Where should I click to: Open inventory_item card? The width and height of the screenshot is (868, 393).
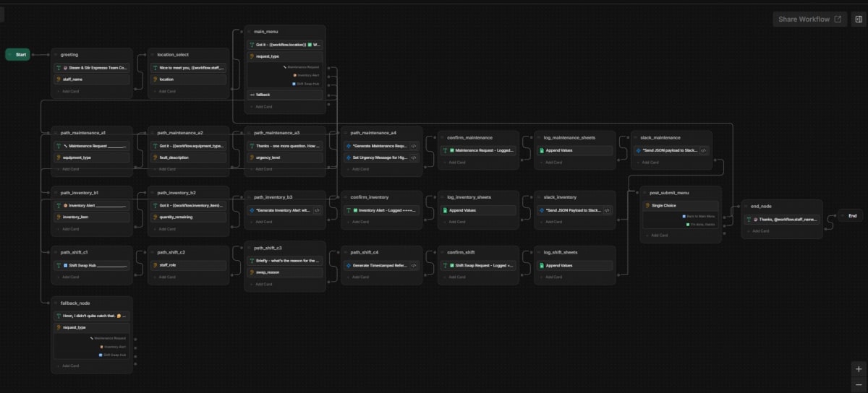pyautogui.click(x=92, y=217)
